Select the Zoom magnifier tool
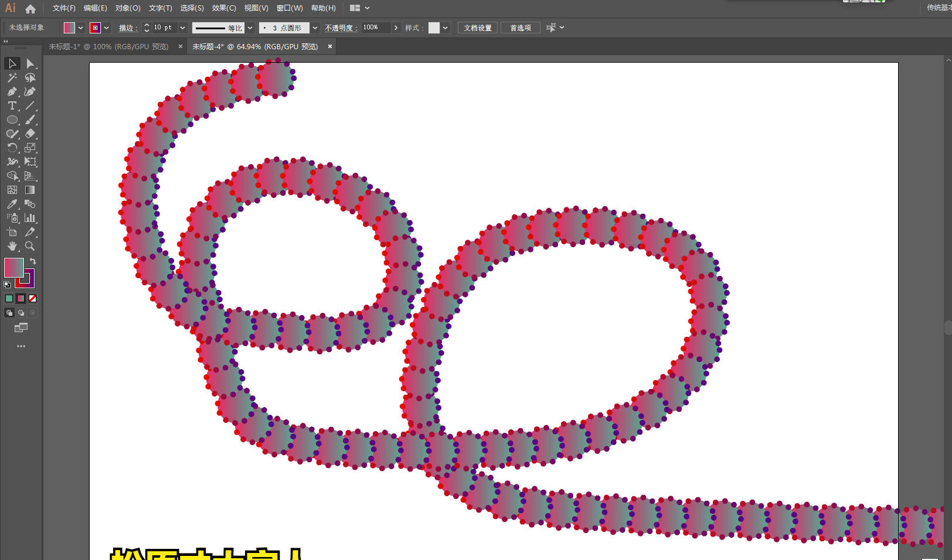 pos(30,246)
